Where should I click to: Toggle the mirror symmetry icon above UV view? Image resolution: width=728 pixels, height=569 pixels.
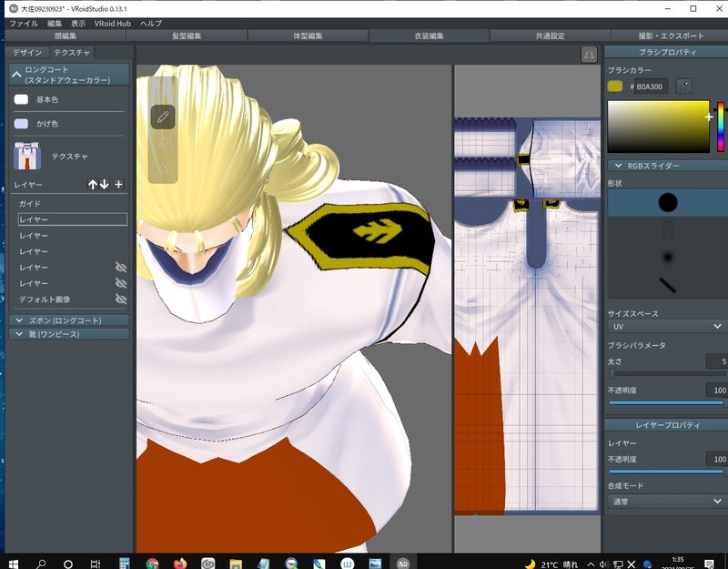click(589, 55)
